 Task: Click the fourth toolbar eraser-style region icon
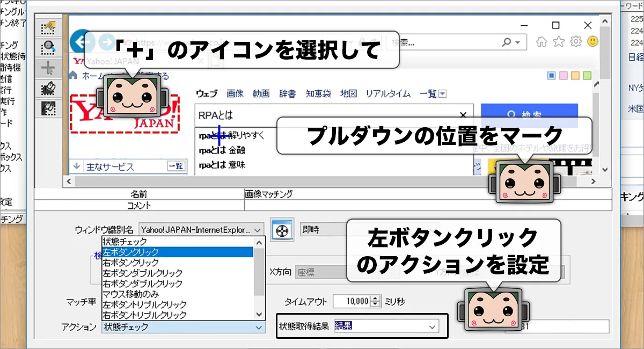click(x=49, y=88)
